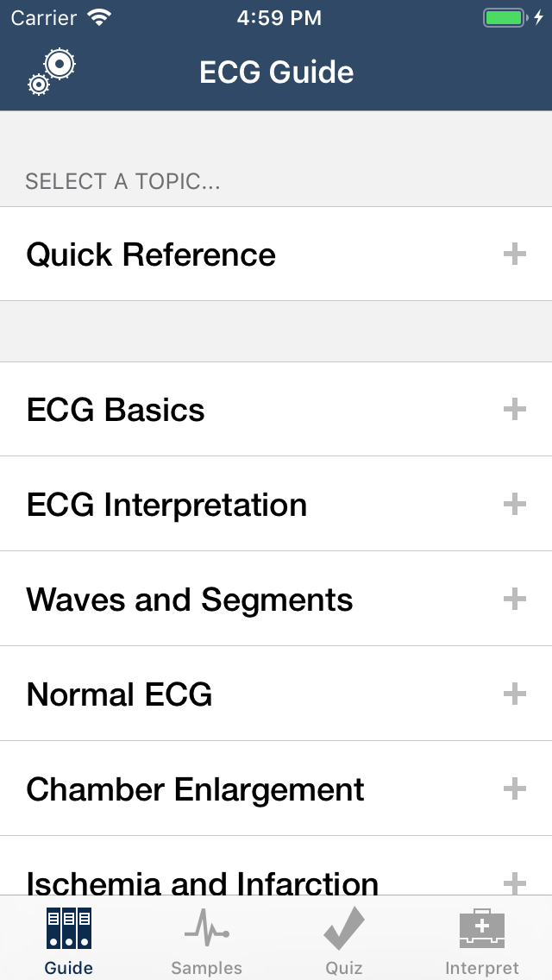The width and height of the screenshot is (552, 980).
Task: Expand Ischemia and Infarction plus sign
Action: 515,882
